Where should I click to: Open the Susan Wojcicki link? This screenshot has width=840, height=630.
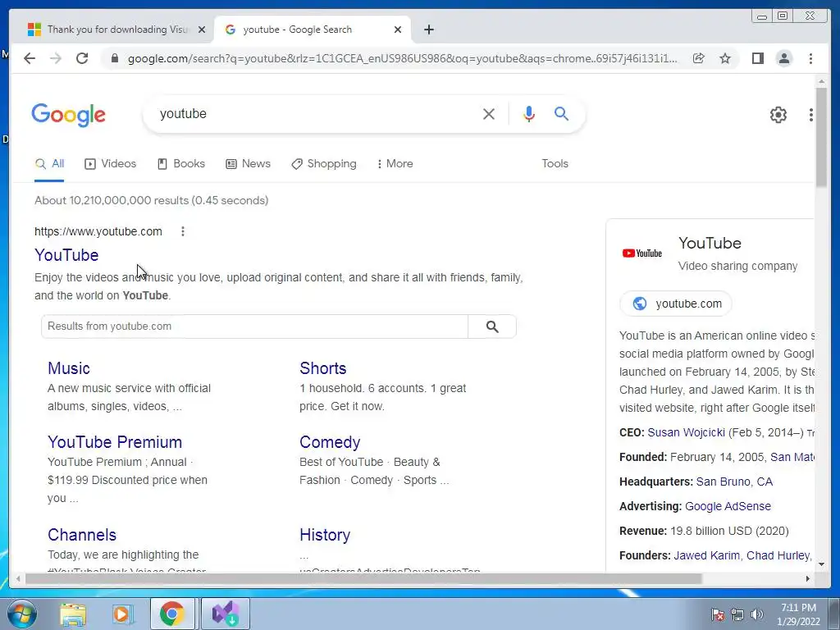(x=686, y=432)
